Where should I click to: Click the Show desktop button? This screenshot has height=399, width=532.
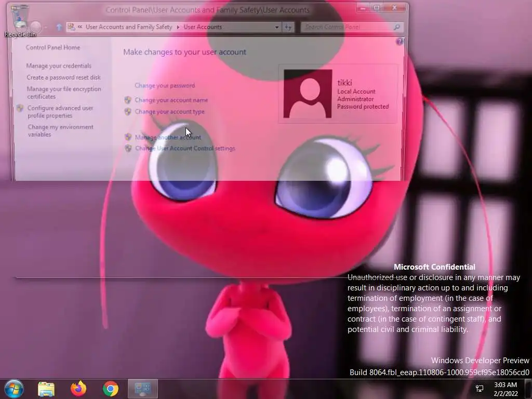click(x=528, y=389)
